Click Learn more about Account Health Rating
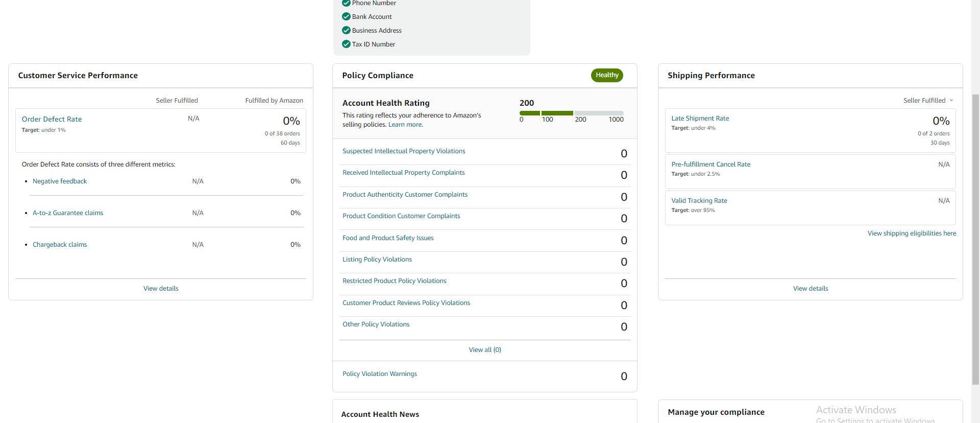 click(405, 125)
